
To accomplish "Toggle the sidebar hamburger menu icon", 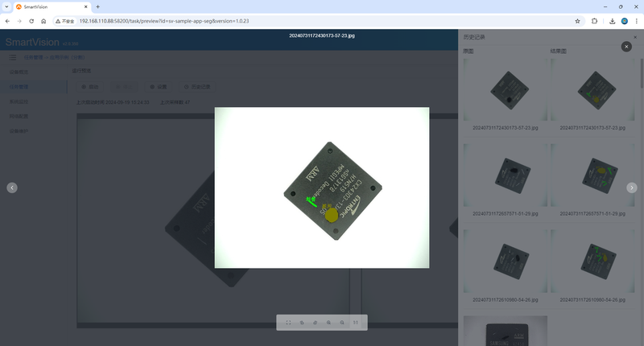I will (13, 57).
